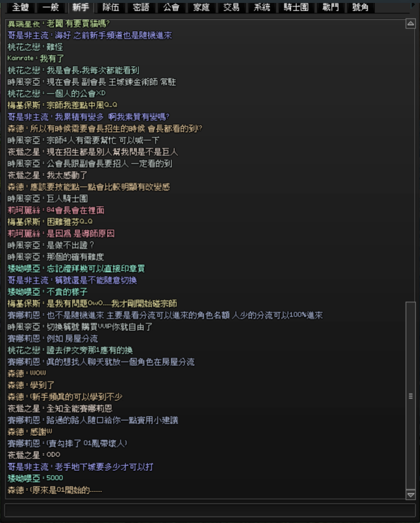Select the 新手 channel tab

click(81, 7)
